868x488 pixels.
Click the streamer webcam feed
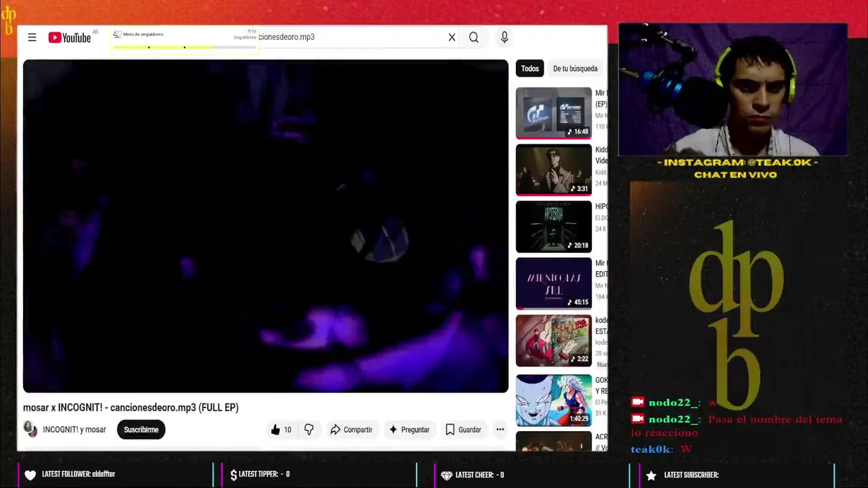tap(733, 90)
